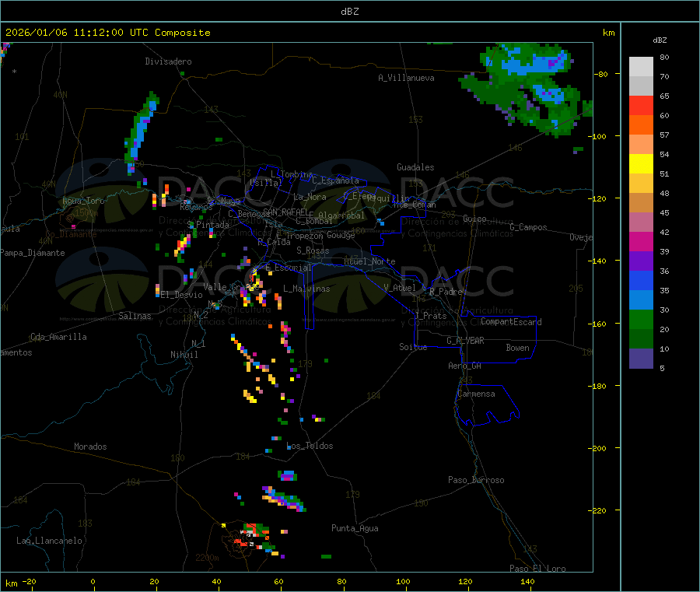Viewport: 700px width, 592px height.
Task: Click the light blue 35 dBZ swatch
Action: pos(641,300)
